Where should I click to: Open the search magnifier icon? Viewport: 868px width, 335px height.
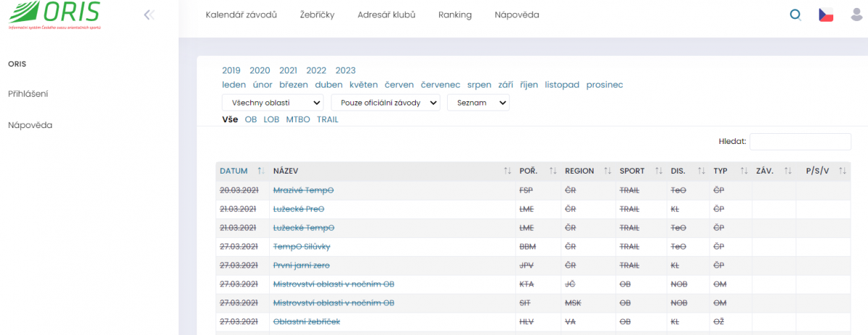795,14
